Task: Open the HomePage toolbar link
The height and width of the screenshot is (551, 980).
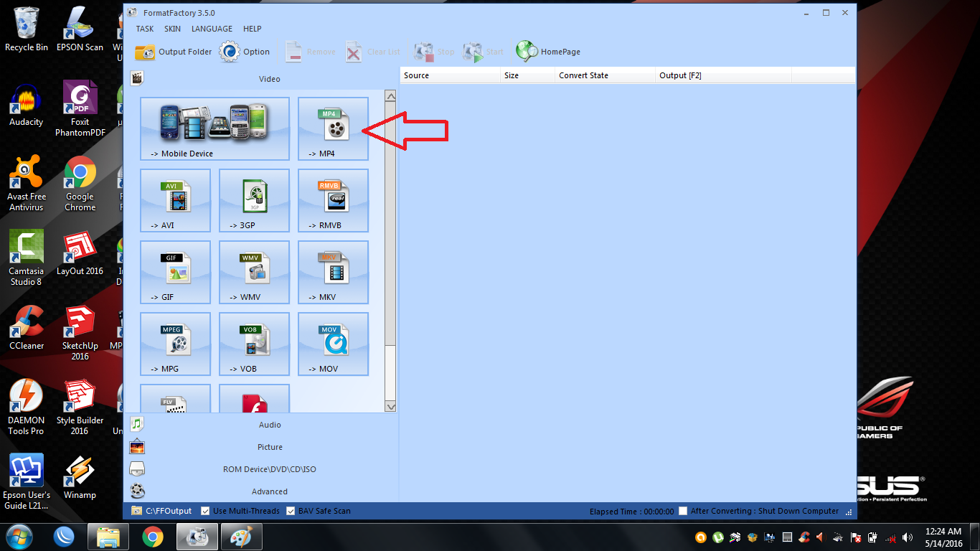Action: [x=548, y=52]
